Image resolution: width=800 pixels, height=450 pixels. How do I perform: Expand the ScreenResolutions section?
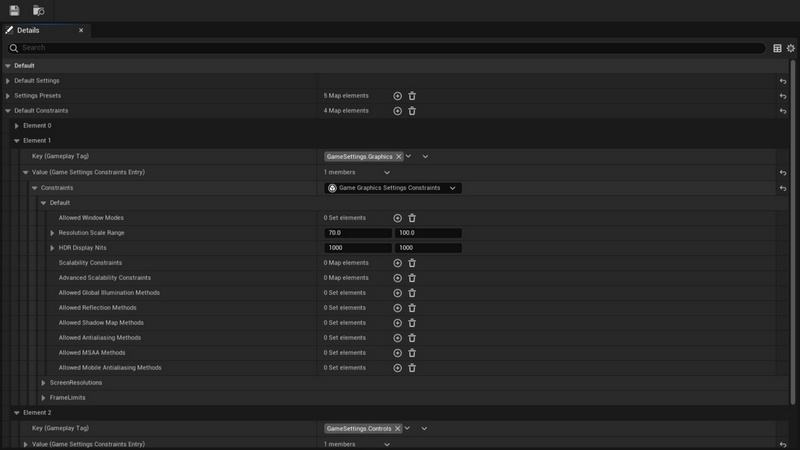click(44, 383)
